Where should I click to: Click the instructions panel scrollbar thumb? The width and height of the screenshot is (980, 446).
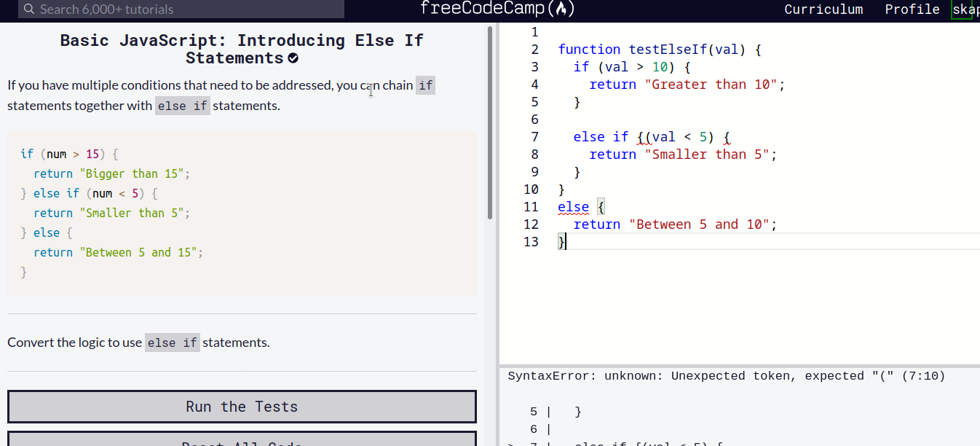tap(490, 124)
